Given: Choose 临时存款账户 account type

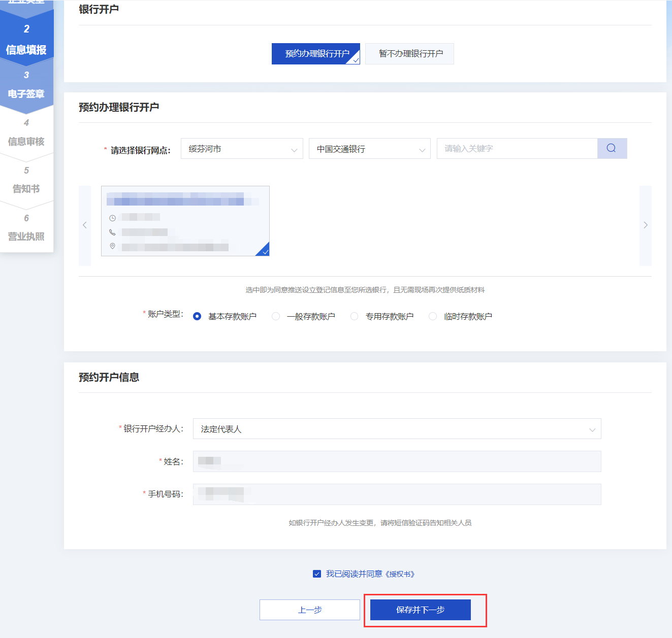Looking at the screenshot, I should (433, 316).
